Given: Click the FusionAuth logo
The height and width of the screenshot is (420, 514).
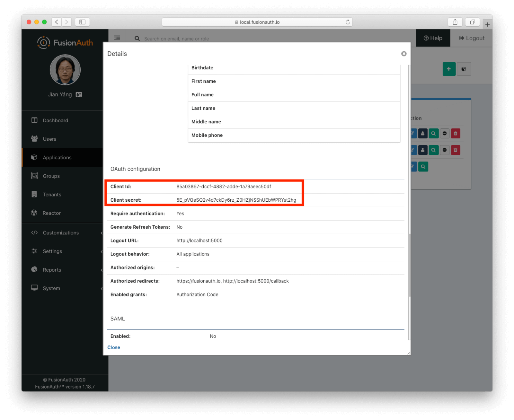Looking at the screenshot, I should coord(65,42).
